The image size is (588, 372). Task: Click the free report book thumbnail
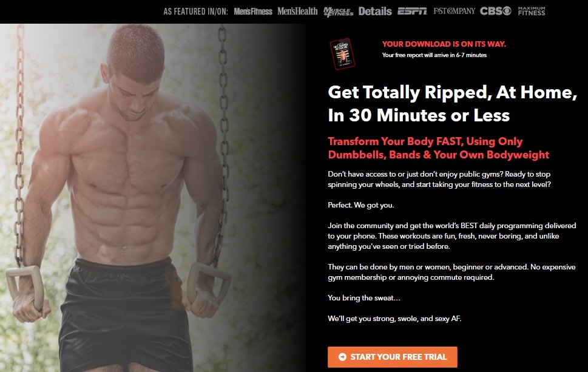pos(342,53)
